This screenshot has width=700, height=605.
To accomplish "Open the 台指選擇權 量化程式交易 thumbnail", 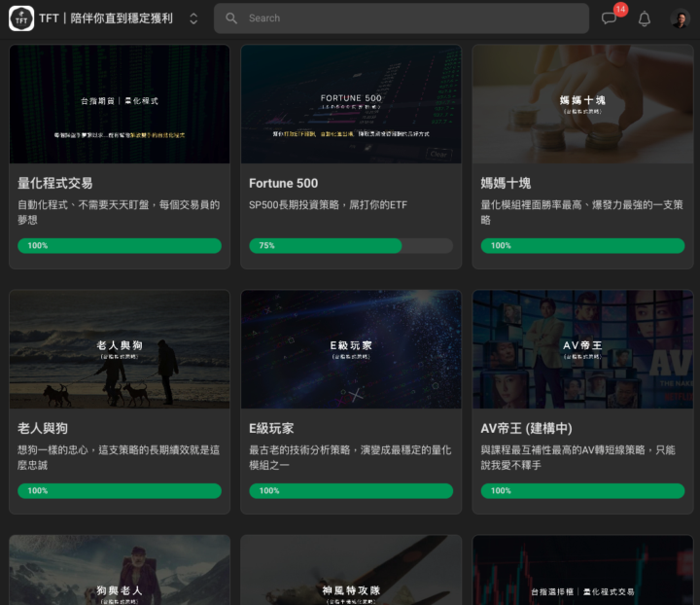I will pos(582,570).
